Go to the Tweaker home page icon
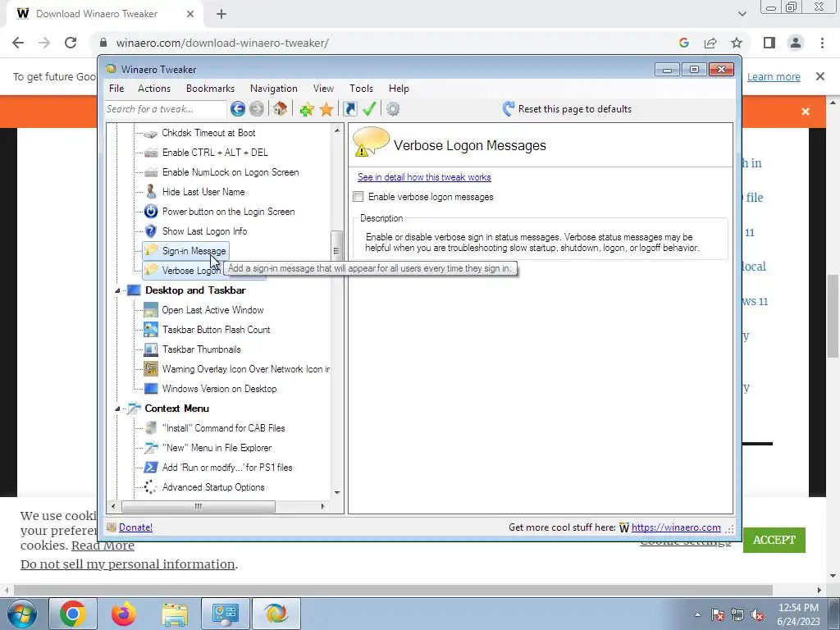Screen dimensions: 840x630 (280, 109)
